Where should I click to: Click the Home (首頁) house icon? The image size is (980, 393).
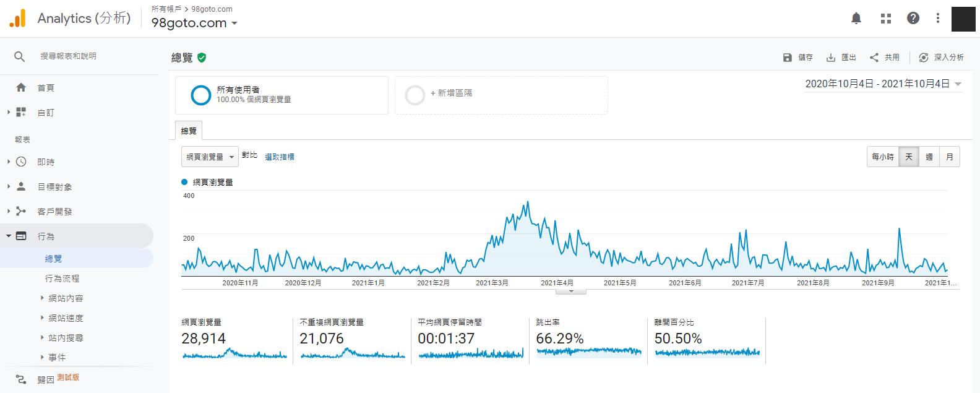pos(21,88)
